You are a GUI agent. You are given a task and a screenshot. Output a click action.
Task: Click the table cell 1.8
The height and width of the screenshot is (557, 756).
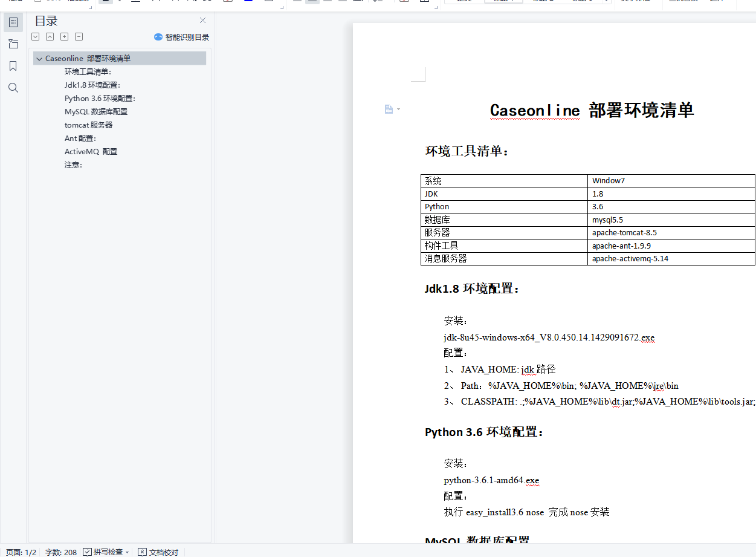point(671,194)
